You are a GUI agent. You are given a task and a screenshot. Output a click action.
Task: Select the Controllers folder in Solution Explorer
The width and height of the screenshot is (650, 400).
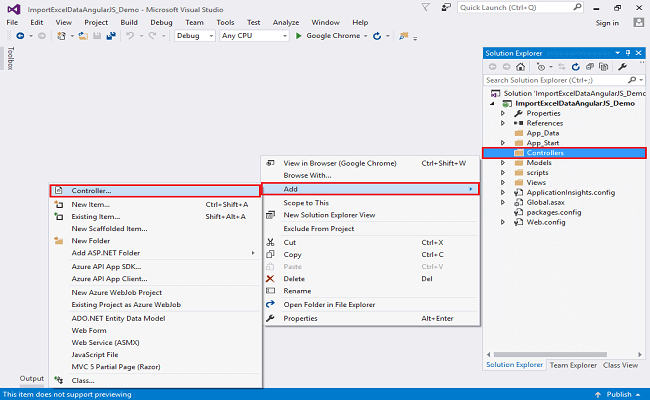564,153
